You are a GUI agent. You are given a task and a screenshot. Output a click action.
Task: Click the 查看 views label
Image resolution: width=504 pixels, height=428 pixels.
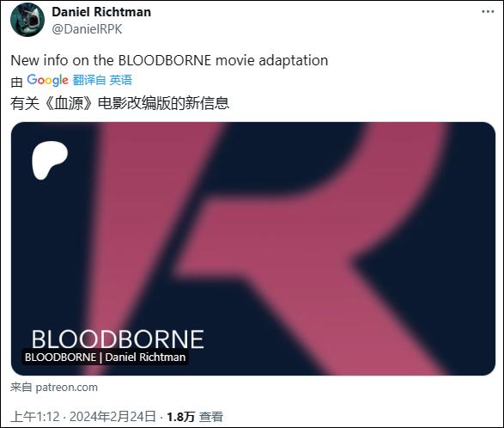[211, 417]
